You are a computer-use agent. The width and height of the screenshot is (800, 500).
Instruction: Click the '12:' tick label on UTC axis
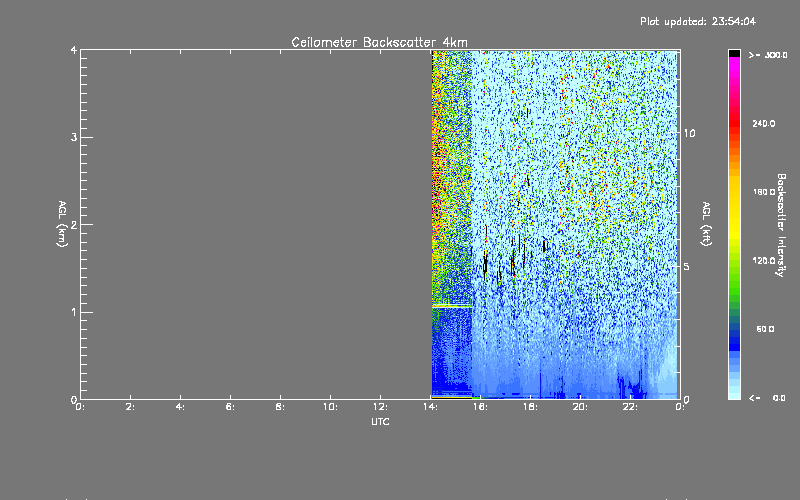380,407
